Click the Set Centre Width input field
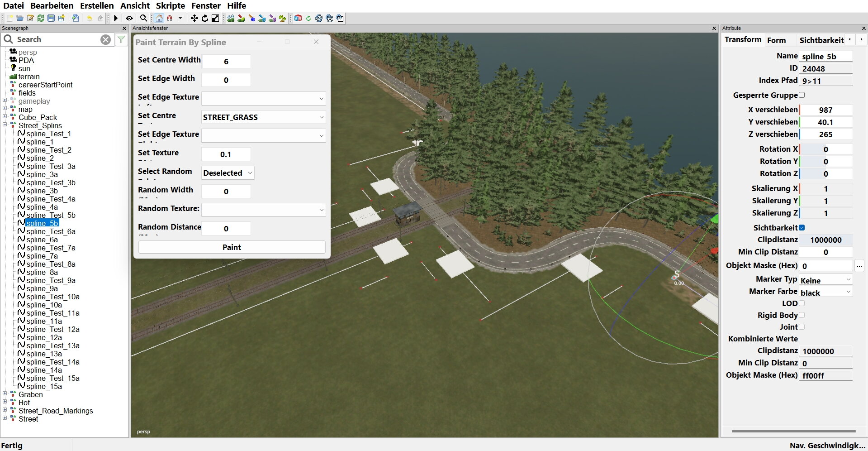The image size is (868, 451). [226, 62]
